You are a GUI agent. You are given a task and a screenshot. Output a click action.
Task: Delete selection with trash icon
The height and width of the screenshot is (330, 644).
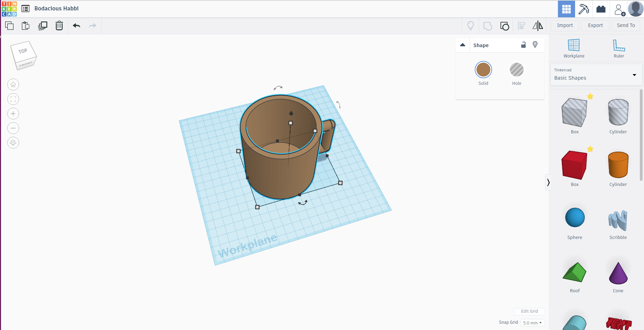click(59, 26)
